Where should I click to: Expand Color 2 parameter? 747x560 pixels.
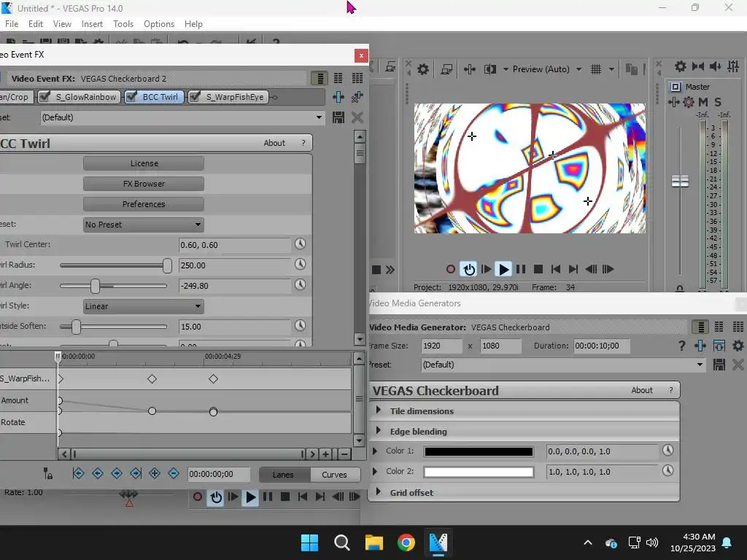click(374, 471)
